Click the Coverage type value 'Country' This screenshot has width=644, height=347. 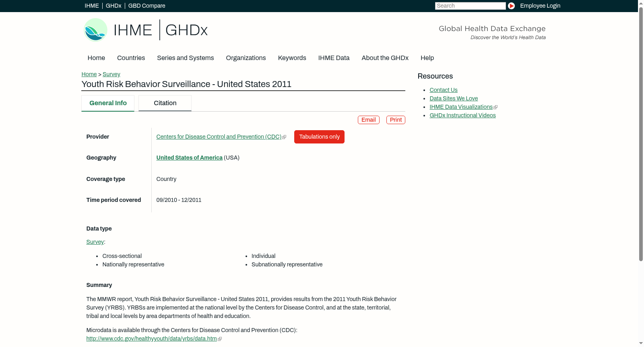(x=166, y=179)
